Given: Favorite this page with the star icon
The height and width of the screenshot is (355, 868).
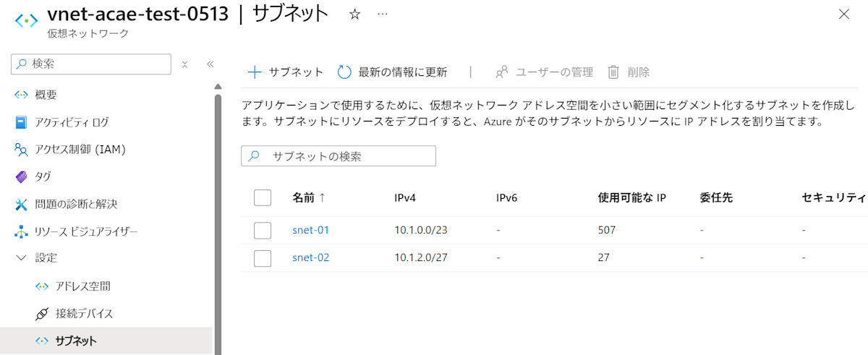Looking at the screenshot, I should pyautogui.click(x=354, y=14).
